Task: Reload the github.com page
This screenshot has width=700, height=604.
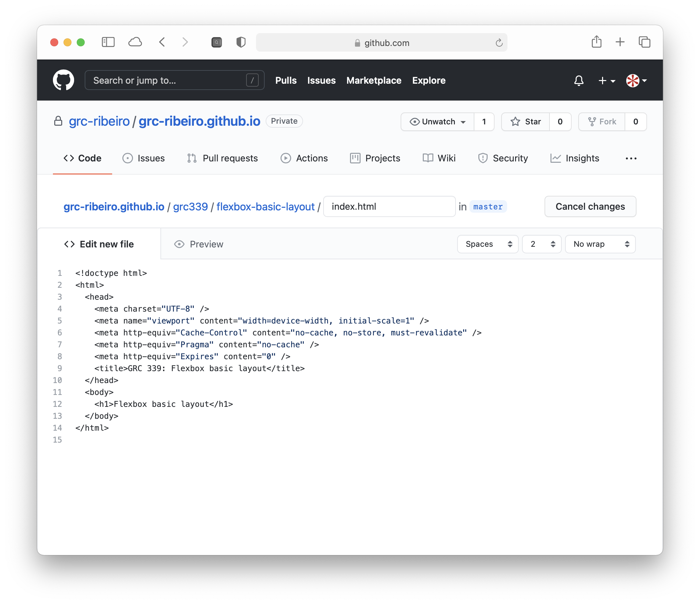Action: pos(499,43)
